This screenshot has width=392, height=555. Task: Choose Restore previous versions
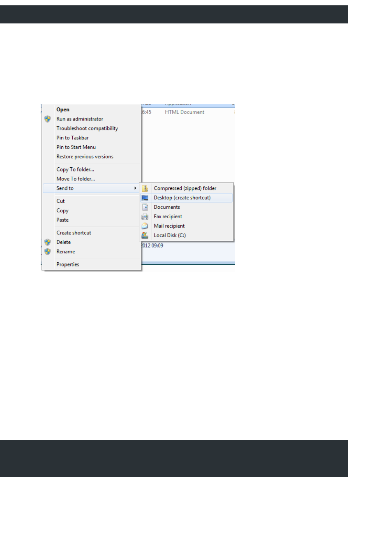(x=92, y=157)
